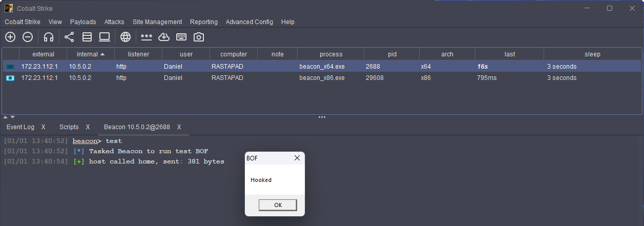Screen dimensions: 644x226
Task: Open the View menu
Action: pyautogui.click(x=55, y=22)
